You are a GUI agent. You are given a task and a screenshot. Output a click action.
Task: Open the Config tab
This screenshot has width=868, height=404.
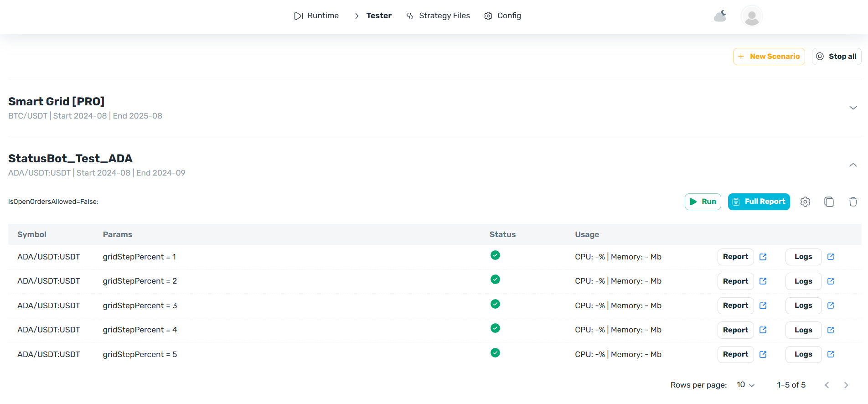coord(502,16)
